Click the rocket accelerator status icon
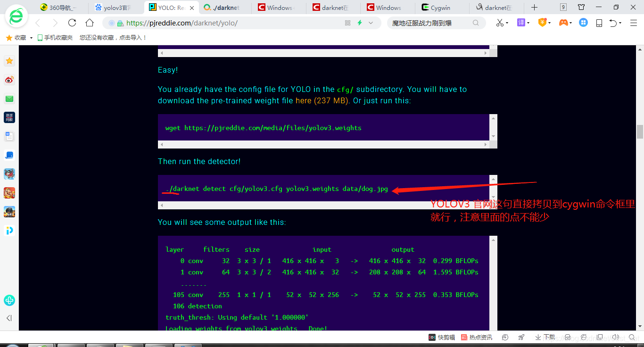This screenshot has width=644, height=347. (521, 337)
